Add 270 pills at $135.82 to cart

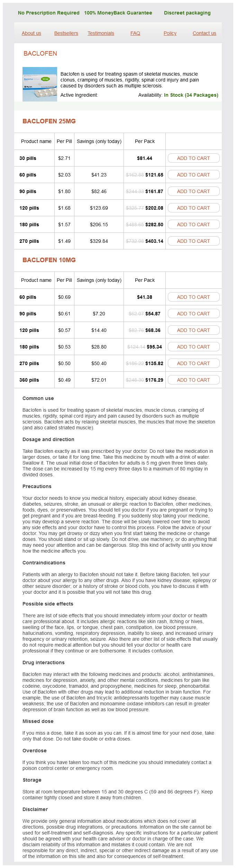(193, 363)
